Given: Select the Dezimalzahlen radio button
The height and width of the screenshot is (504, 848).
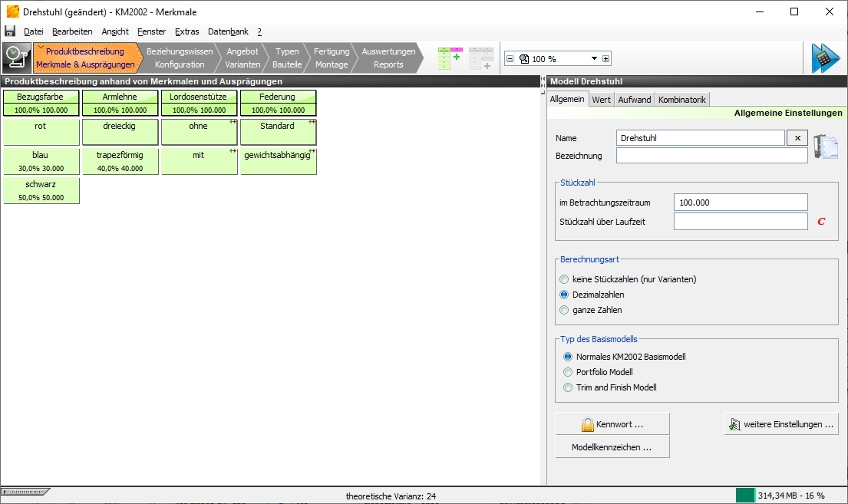Looking at the screenshot, I should tap(565, 295).
